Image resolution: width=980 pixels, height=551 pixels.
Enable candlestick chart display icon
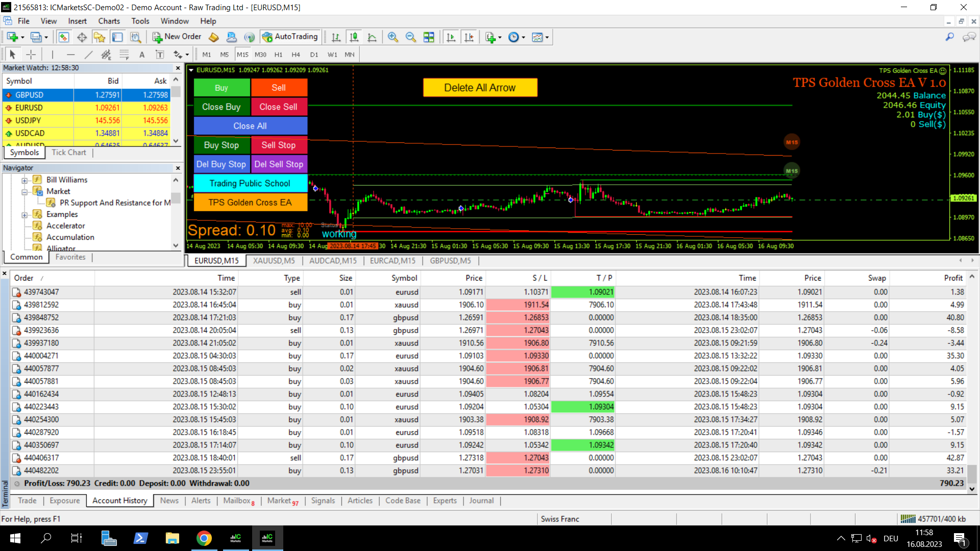tap(354, 37)
